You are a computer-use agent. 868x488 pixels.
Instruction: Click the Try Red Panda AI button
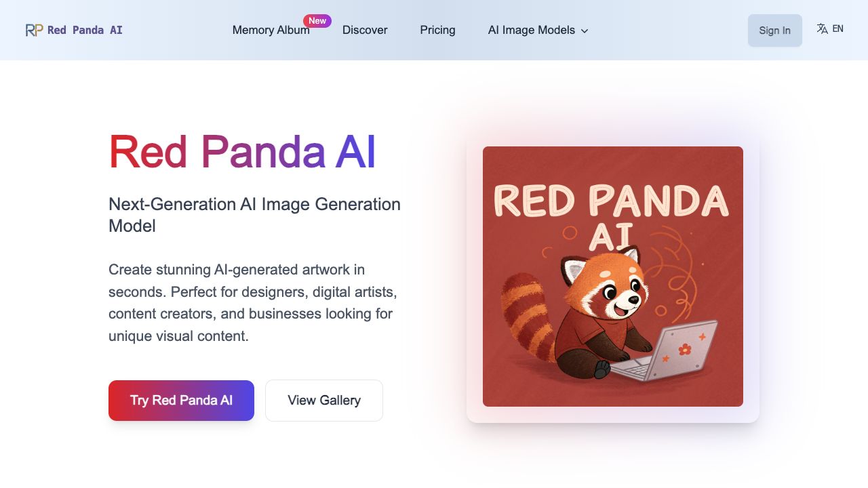click(181, 401)
